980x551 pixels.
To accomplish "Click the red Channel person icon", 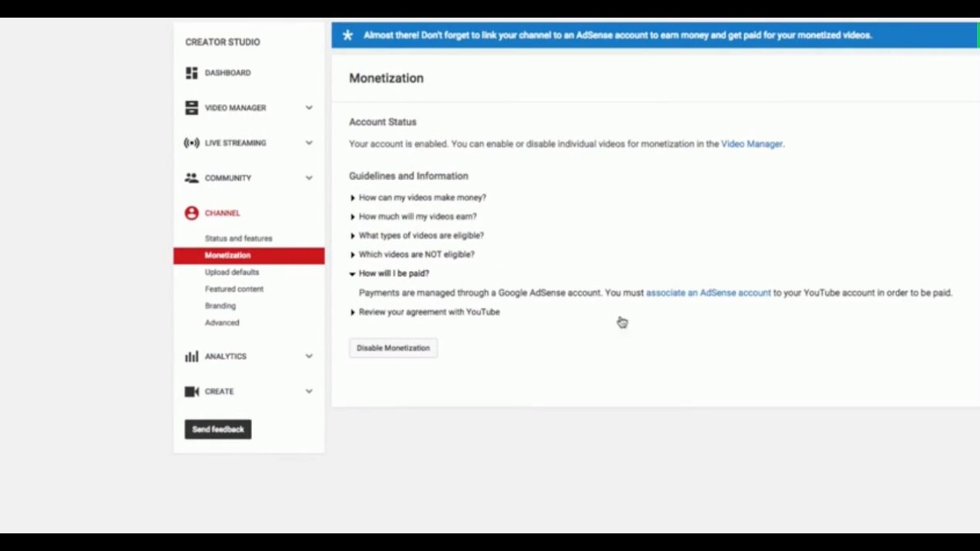I will [191, 214].
